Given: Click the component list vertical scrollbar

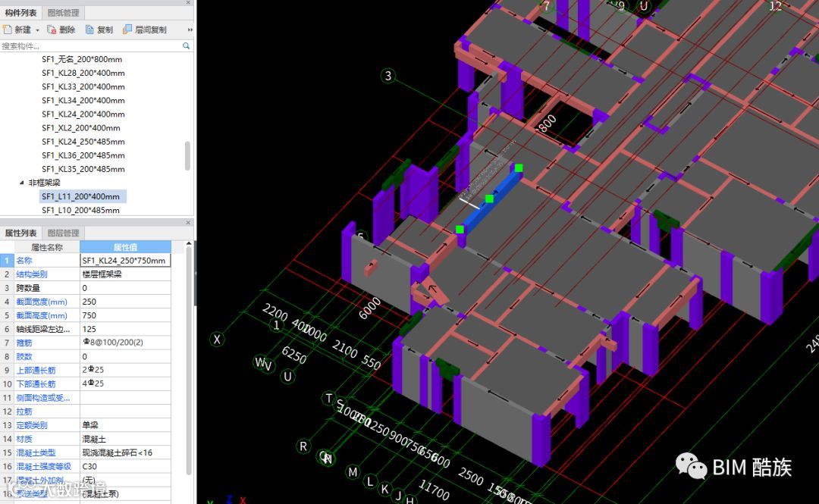Looking at the screenshot, I should pos(188,155).
